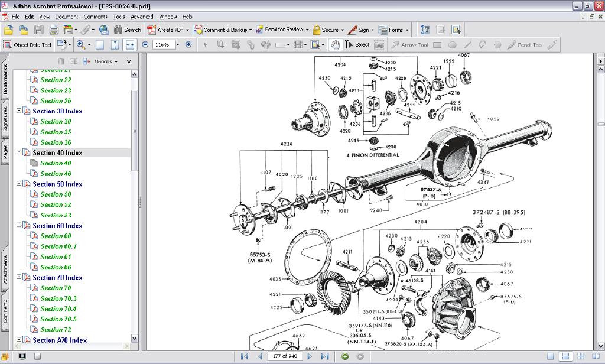Screen dimensions: 605x364
Task: Open the Comments menu
Action: pyautogui.click(x=95, y=17)
